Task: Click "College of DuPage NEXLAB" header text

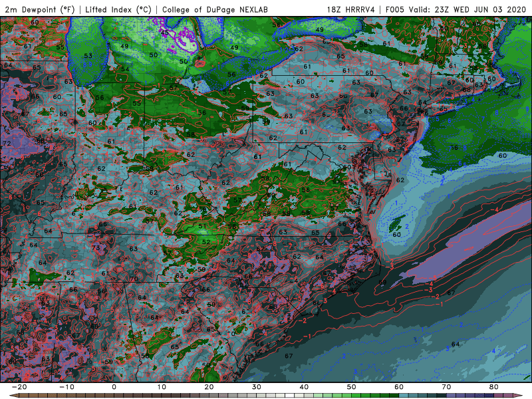Action: click(x=215, y=9)
